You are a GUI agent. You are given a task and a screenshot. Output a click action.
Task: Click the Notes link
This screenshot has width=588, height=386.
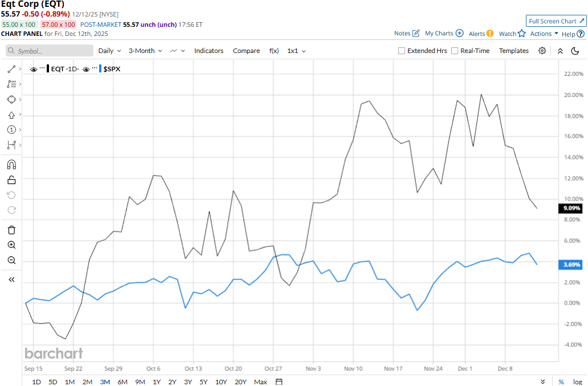pos(402,33)
